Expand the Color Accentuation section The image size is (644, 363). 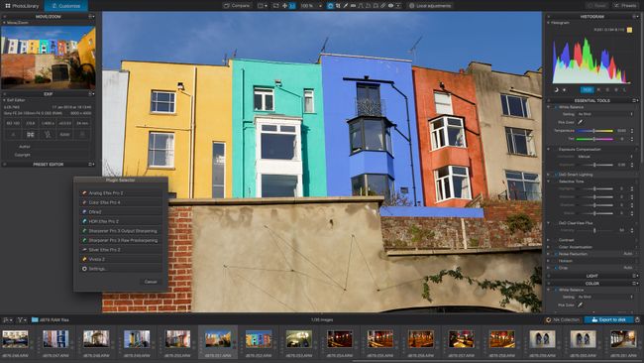pyautogui.click(x=549, y=247)
